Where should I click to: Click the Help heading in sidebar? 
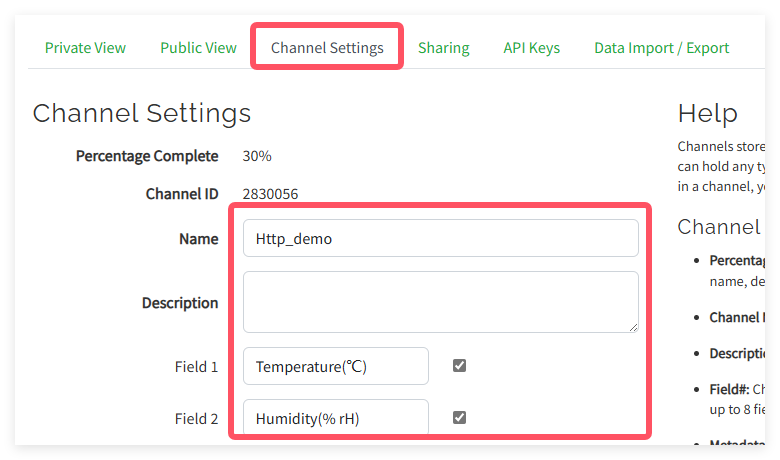click(x=707, y=113)
